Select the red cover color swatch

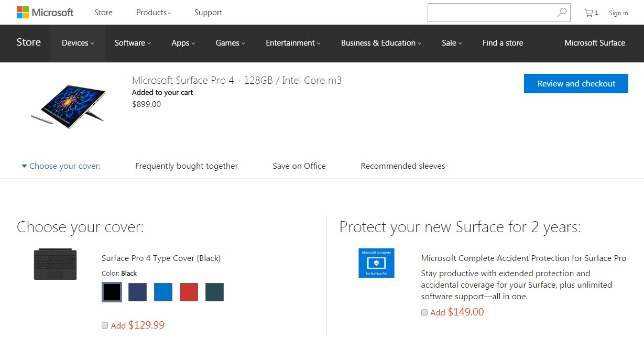[x=189, y=292]
